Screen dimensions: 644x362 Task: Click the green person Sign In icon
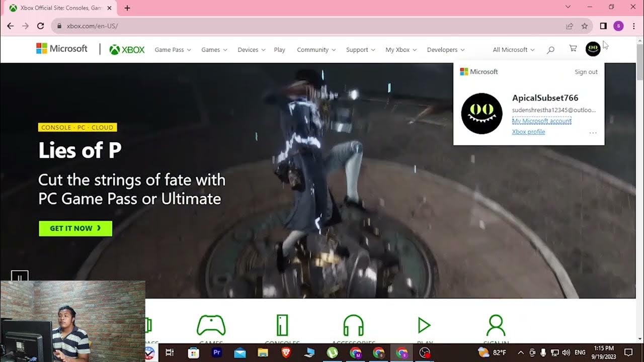496,325
